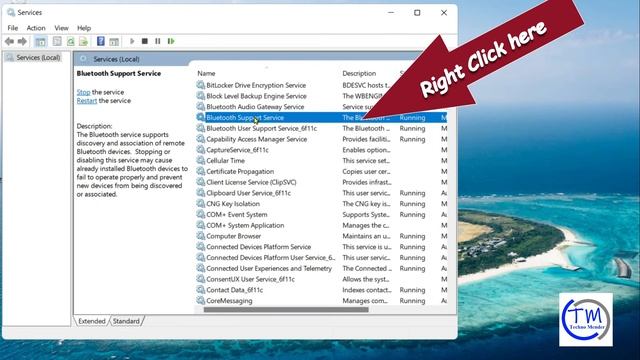The height and width of the screenshot is (360, 640).
Task: Switch to the Extended tab
Action: tap(91, 321)
